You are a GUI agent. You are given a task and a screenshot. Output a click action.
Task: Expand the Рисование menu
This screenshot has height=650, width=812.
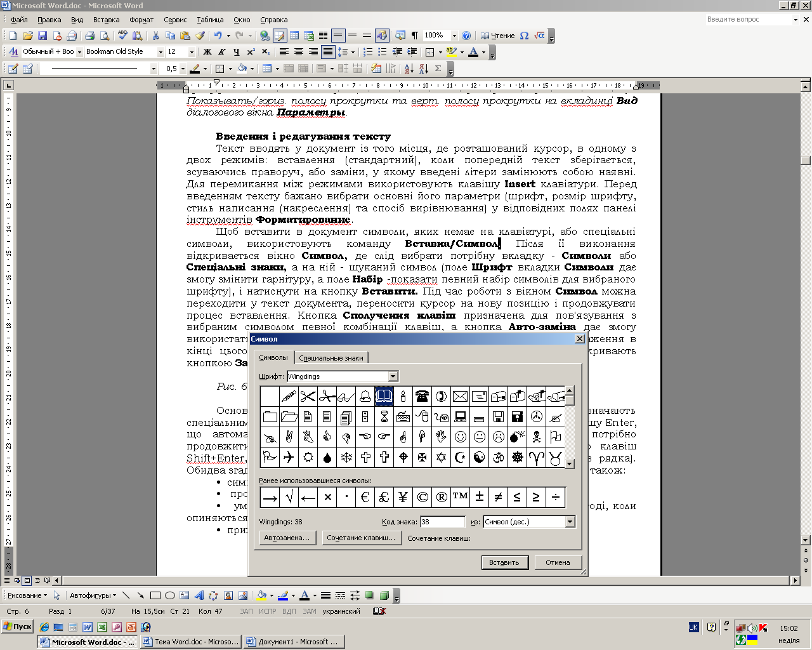27,595
